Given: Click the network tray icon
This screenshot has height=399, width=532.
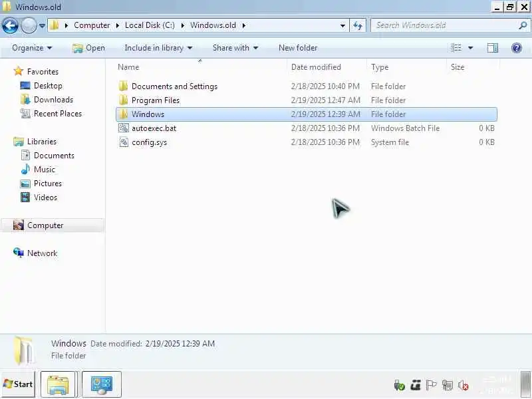Looking at the screenshot, I should (x=448, y=386).
